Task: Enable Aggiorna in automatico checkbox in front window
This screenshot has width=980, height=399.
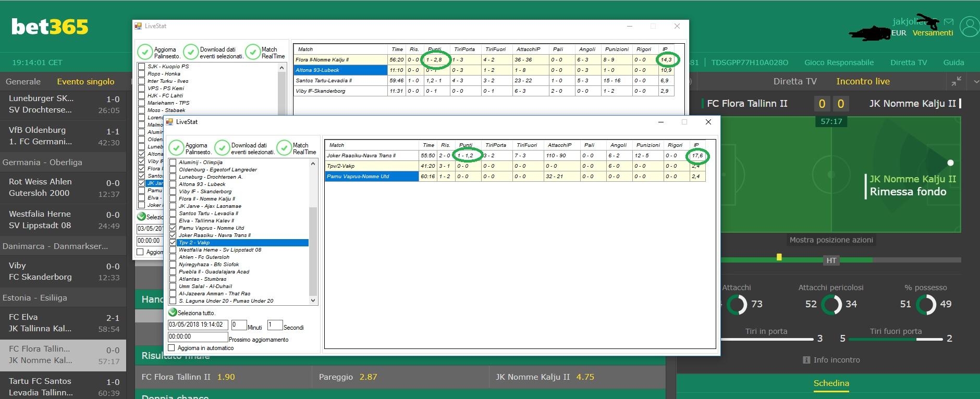Action: [171, 348]
